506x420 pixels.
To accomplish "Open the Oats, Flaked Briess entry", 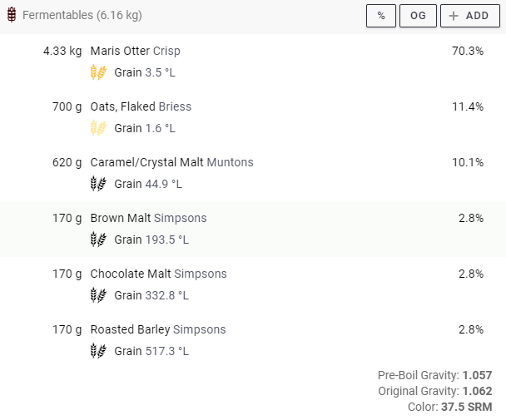I will pos(141,106).
